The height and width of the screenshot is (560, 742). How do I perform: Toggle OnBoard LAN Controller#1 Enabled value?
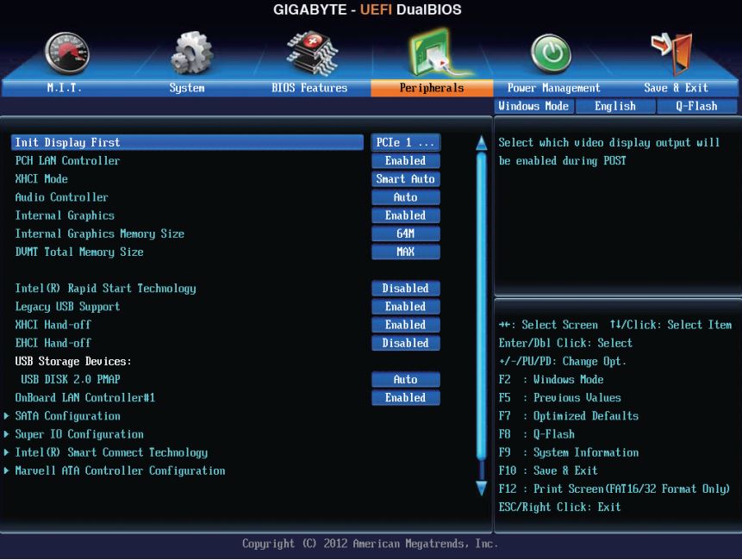(x=406, y=398)
